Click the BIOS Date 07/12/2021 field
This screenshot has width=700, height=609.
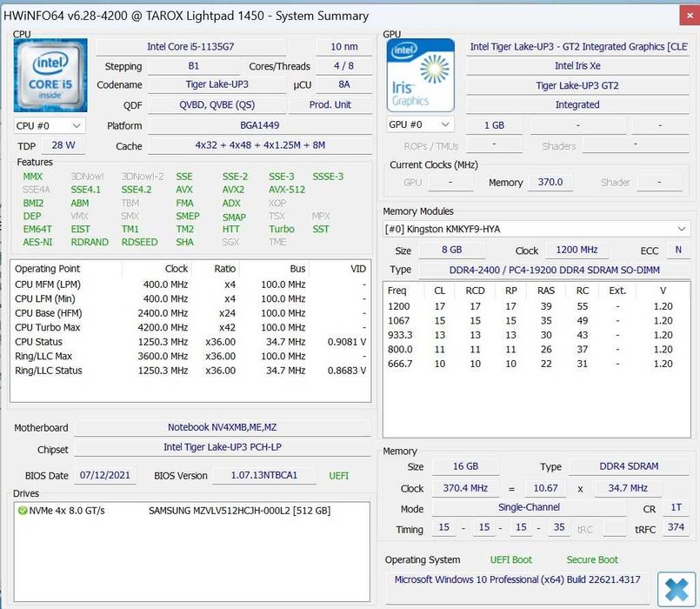[x=105, y=475]
